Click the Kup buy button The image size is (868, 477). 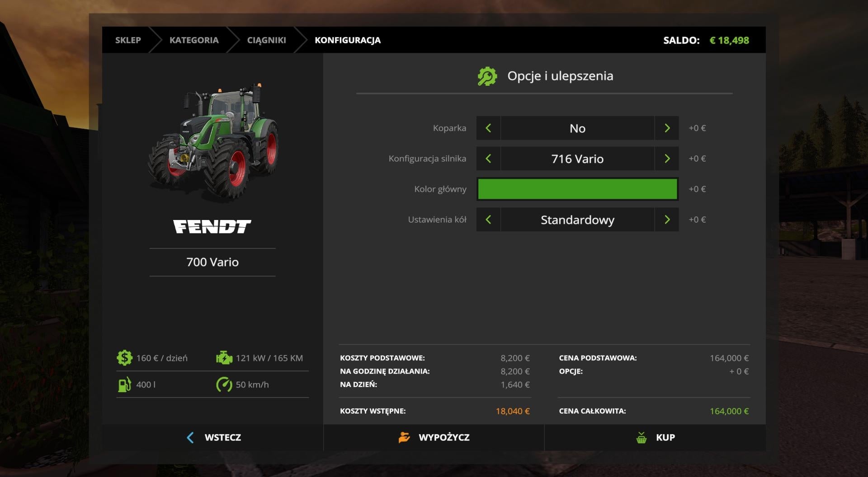655,437
